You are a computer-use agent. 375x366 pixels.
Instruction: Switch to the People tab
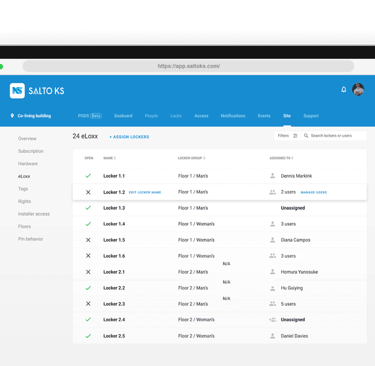tap(151, 116)
